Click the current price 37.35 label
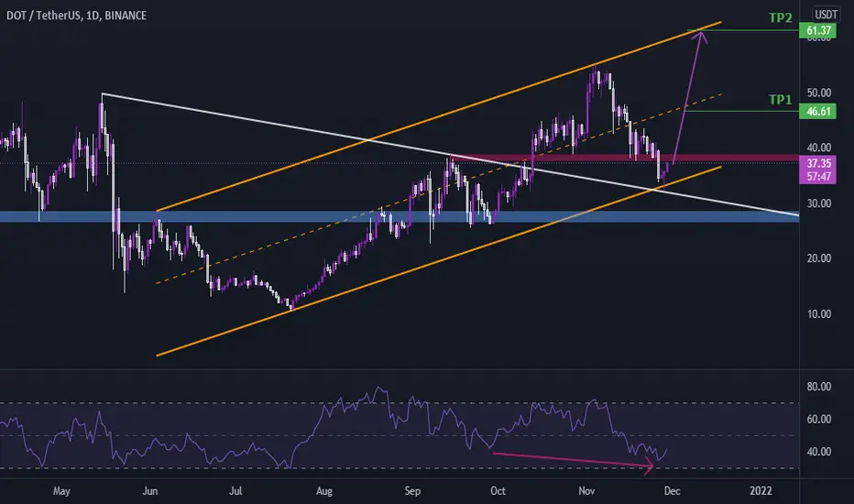 coord(817,163)
